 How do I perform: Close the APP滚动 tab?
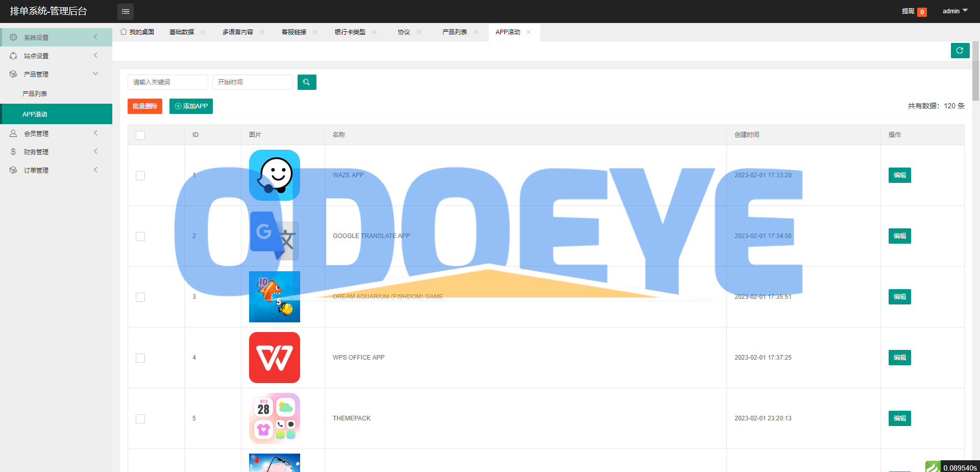click(x=529, y=32)
